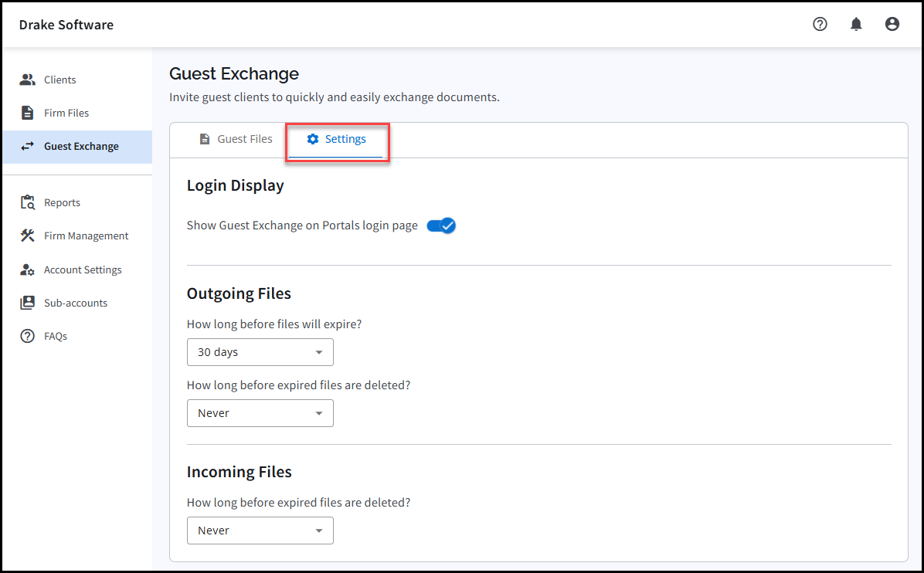This screenshot has height=573, width=924.
Task: Click the Clients people icon in sidebar
Action: 28,80
